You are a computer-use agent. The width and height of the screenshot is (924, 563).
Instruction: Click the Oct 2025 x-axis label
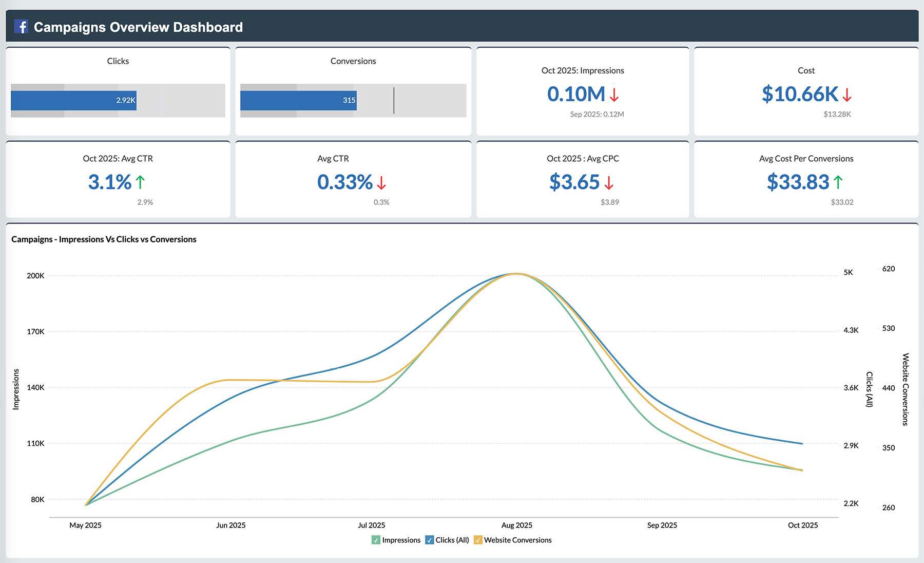(802, 525)
